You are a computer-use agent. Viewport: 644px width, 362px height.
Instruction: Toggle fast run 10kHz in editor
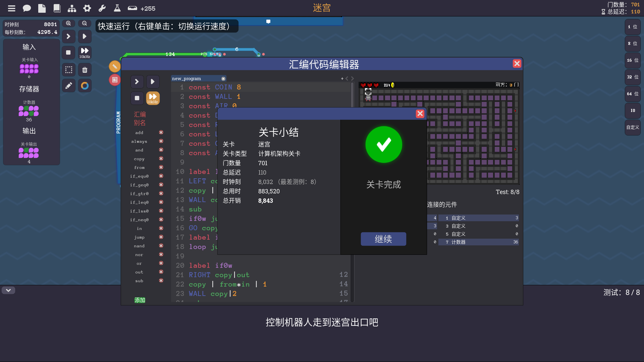tap(153, 98)
